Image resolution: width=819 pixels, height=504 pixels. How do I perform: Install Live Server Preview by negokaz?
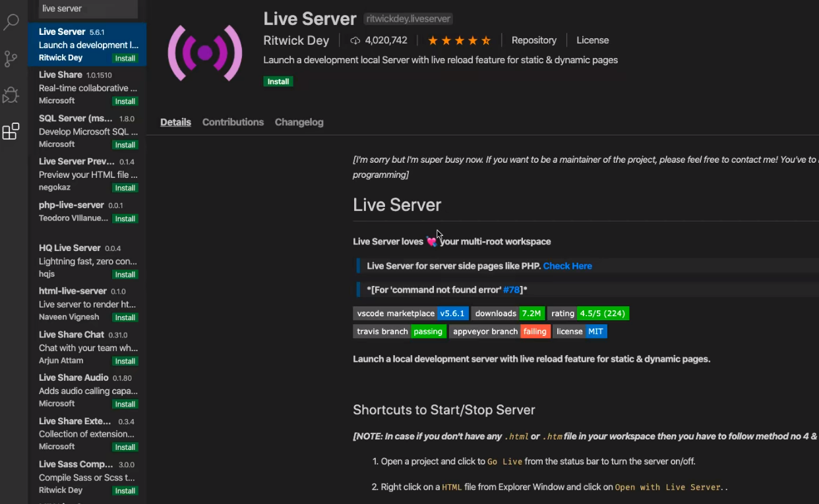(x=125, y=188)
